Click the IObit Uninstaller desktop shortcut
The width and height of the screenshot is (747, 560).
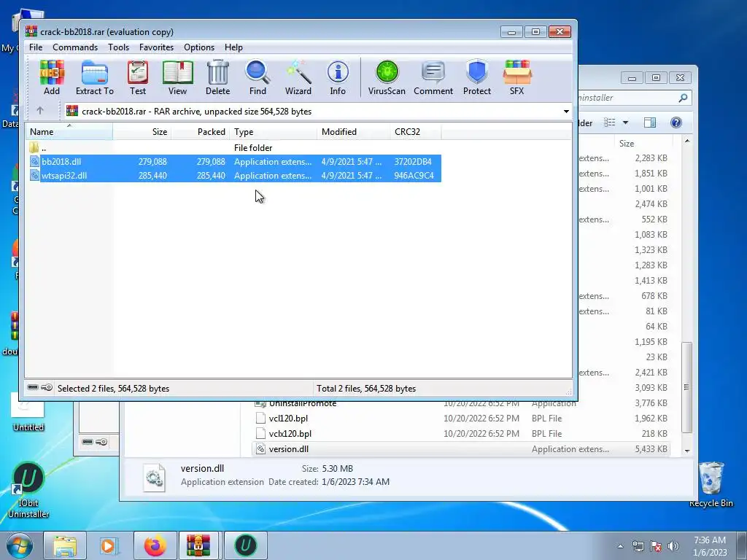pos(28,491)
